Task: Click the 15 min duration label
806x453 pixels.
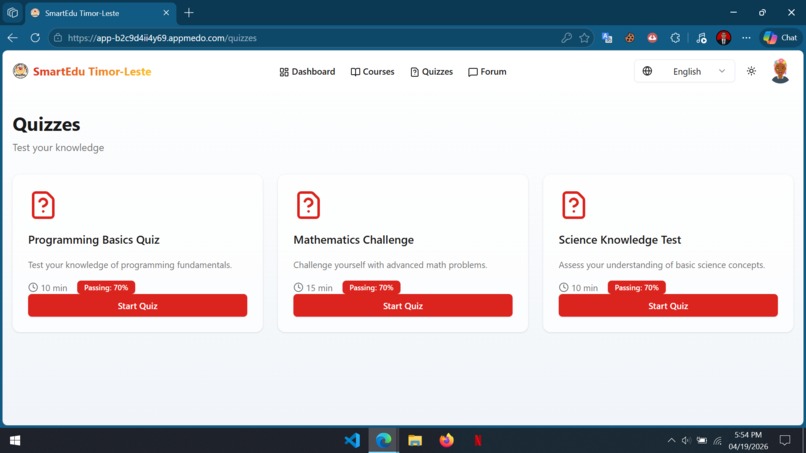Action: pos(313,287)
